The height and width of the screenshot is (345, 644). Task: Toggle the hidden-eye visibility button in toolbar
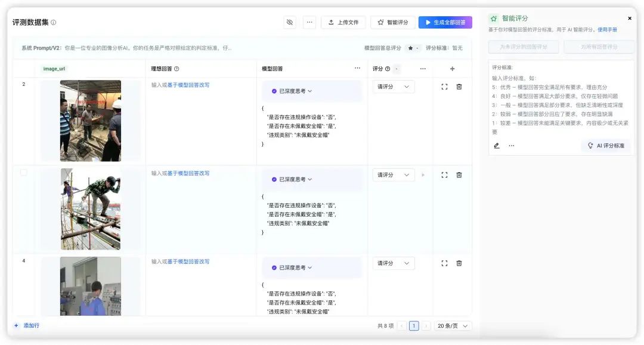[290, 22]
